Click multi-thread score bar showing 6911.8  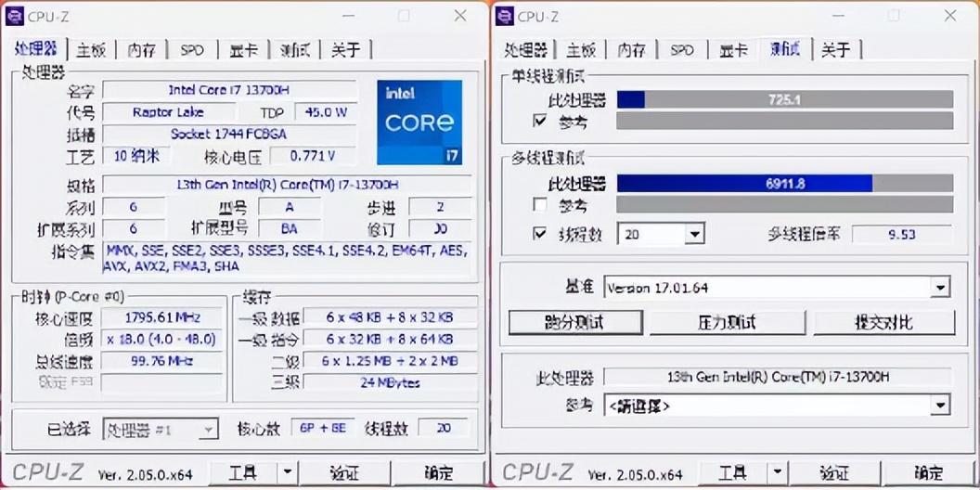tap(785, 183)
